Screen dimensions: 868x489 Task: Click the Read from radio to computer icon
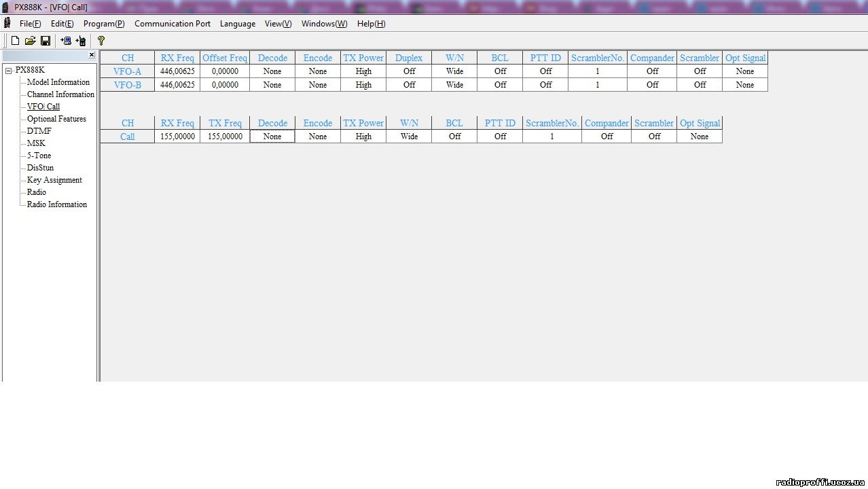coord(66,41)
